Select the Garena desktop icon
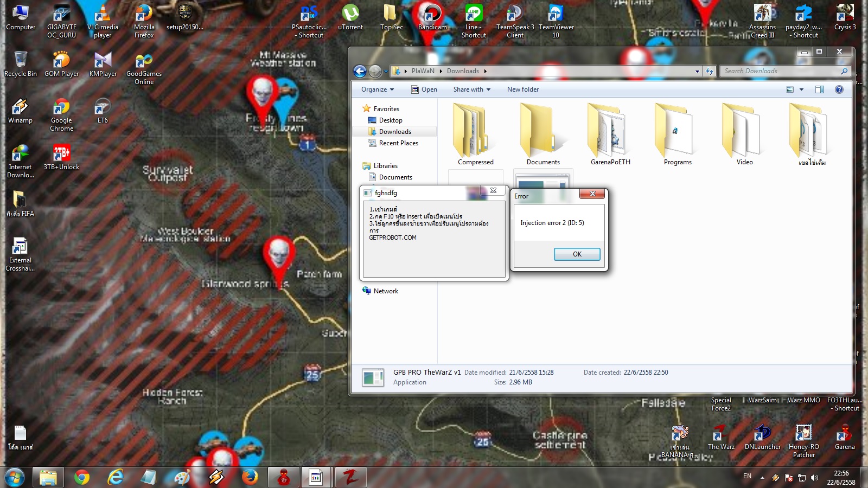The width and height of the screenshot is (868, 488). pos(845,437)
